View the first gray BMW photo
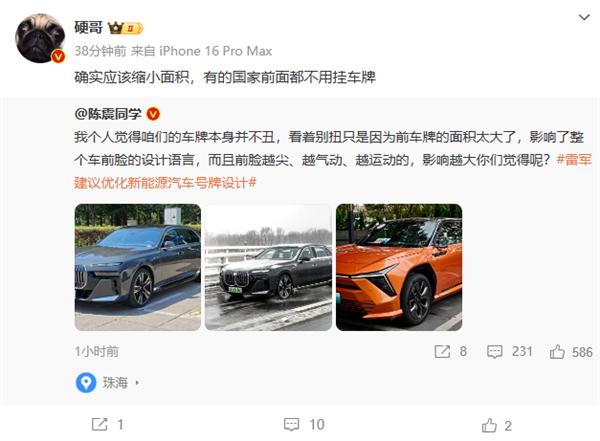600x441 pixels. [x=138, y=267]
